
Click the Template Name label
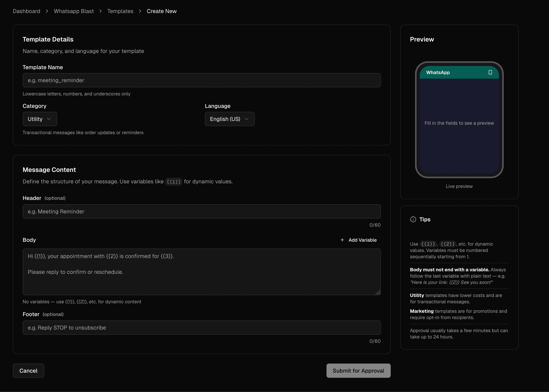point(43,67)
